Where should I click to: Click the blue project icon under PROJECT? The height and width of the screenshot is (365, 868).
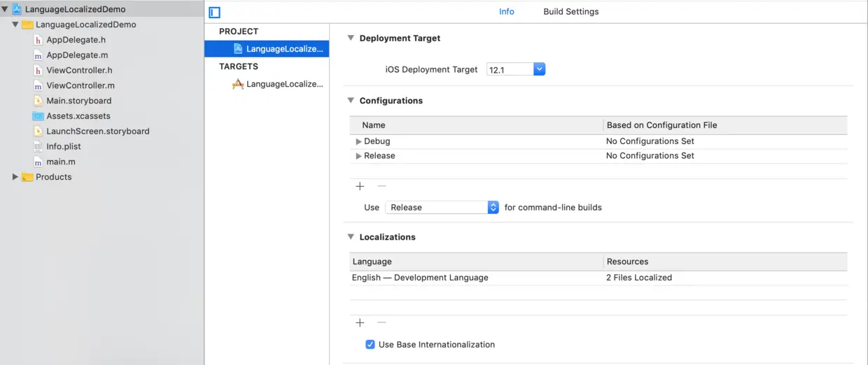pos(238,49)
